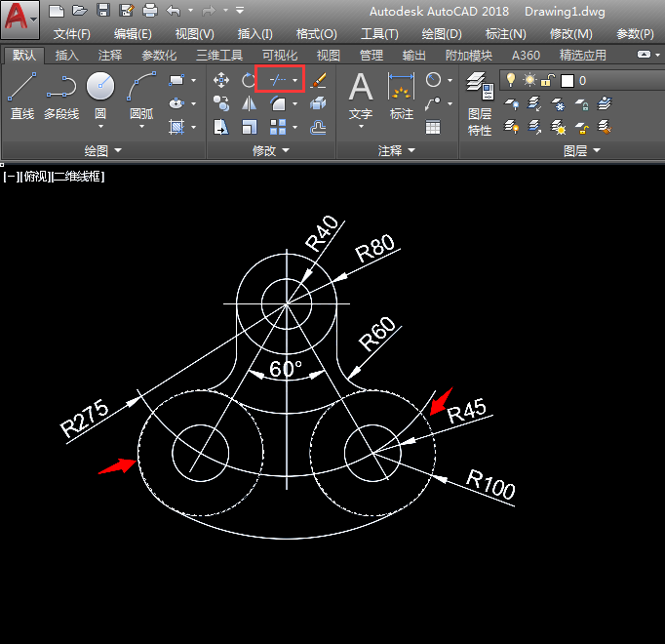Screen dimensions: 665x644
Task: Open the File (文件) menu
Action: [71, 33]
